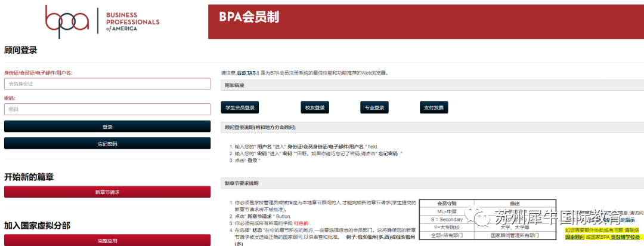Click the BPA Business Professionals of America logo

pyautogui.click(x=103, y=21)
